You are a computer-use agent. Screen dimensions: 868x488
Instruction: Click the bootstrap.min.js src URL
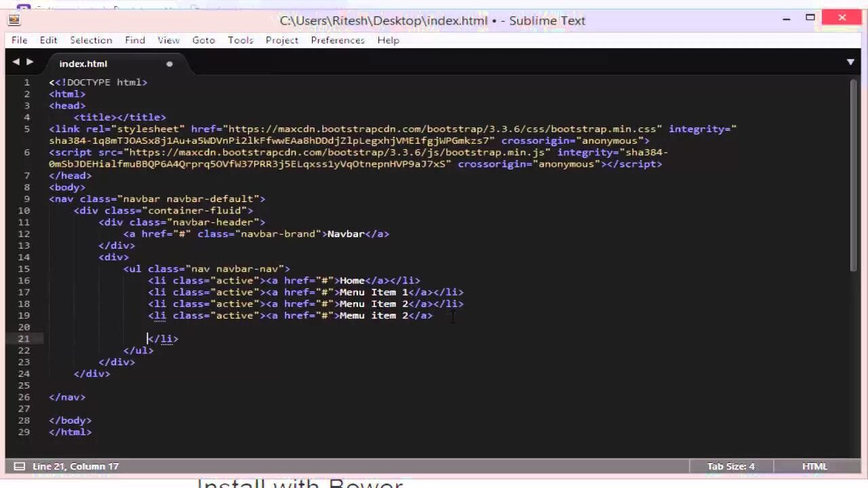tap(337, 152)
